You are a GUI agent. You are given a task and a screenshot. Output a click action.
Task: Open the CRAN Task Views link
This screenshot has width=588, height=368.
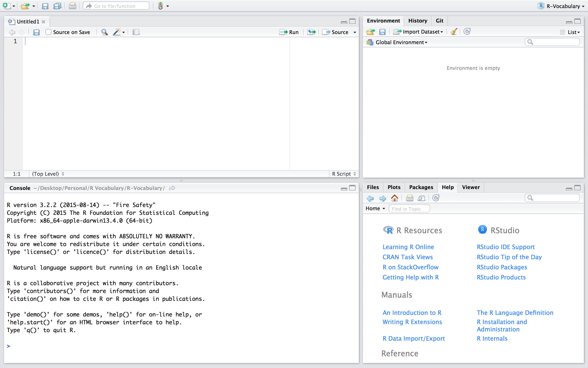click(x=408, y=257)
